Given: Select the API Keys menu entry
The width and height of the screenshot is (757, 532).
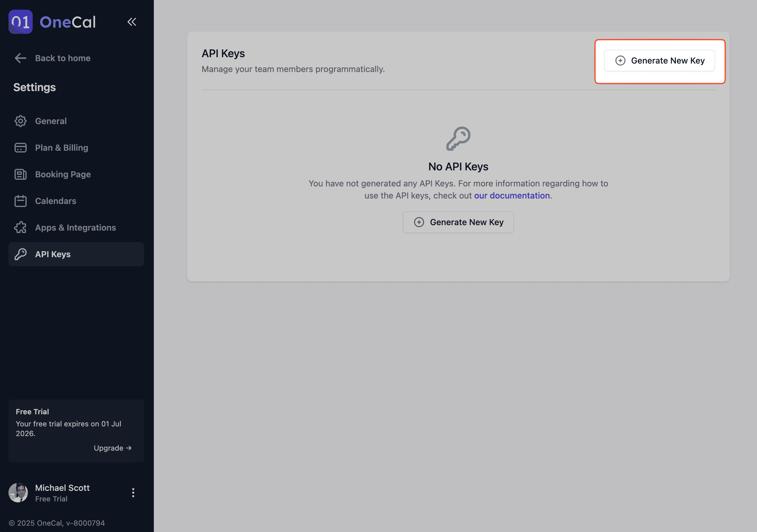Looking at the screenshot, I should pos(53,254).
